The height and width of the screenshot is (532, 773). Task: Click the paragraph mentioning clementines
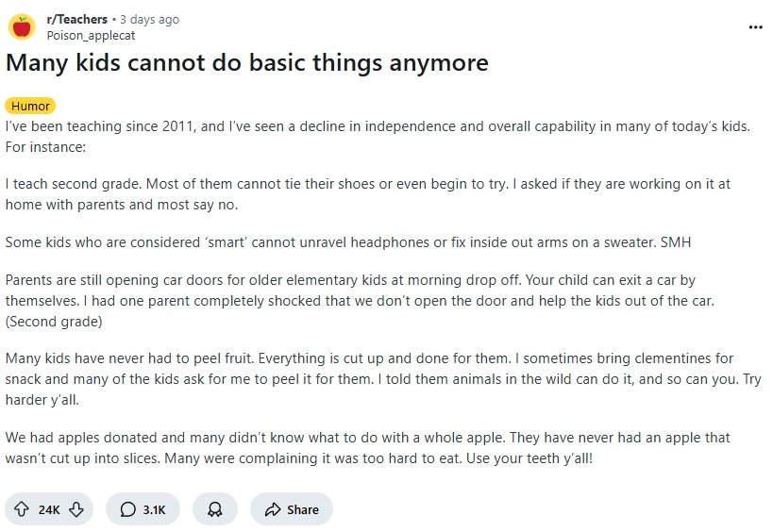383,379
